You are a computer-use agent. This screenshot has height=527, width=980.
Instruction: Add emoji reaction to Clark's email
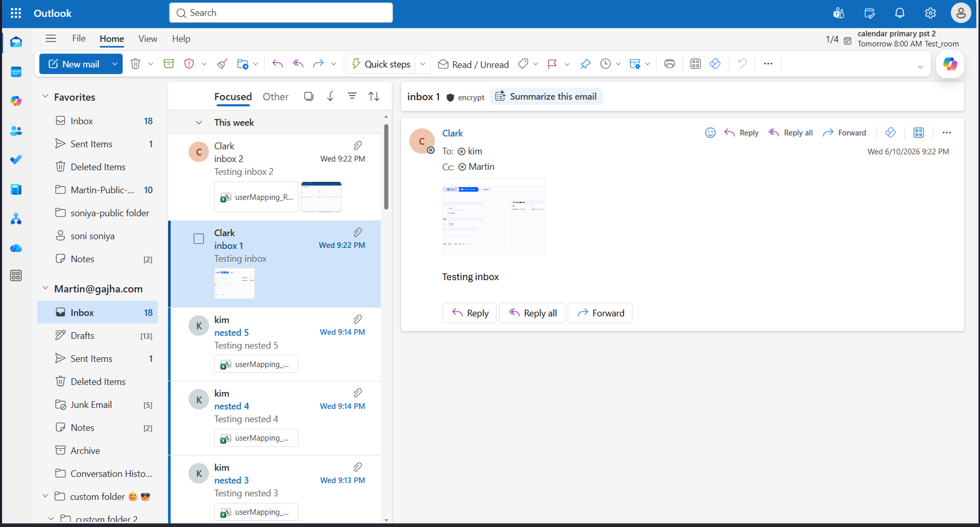[x=710, y=133]
